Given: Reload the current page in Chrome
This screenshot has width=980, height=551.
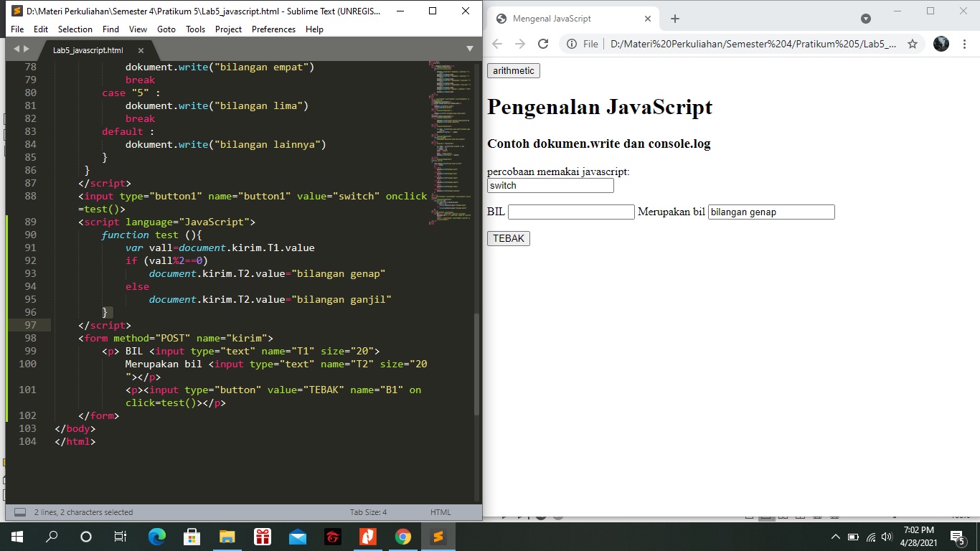Looking at the screenshot, I should [x=544, y=44].
